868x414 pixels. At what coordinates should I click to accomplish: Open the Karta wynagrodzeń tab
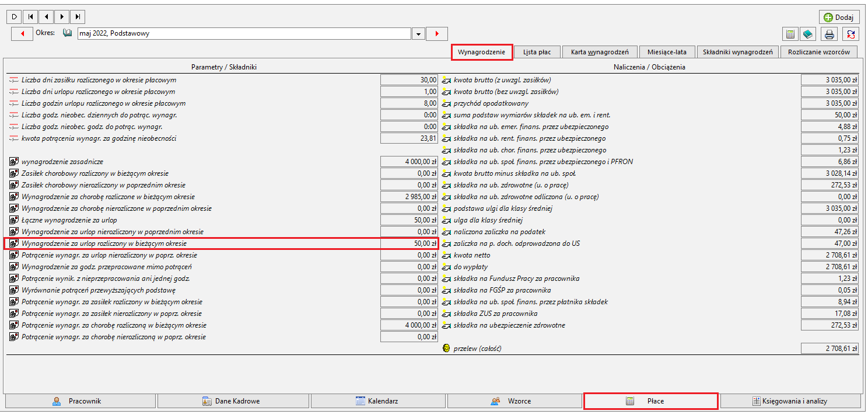(x=600, y=52)
